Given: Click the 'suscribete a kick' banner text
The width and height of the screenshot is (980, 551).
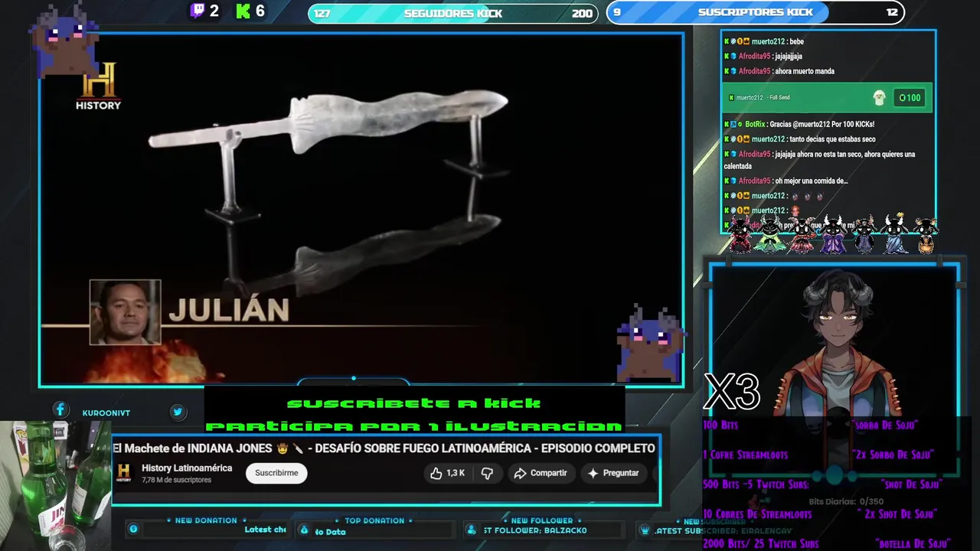Looking at the screenshot, I should pos(413,403).
